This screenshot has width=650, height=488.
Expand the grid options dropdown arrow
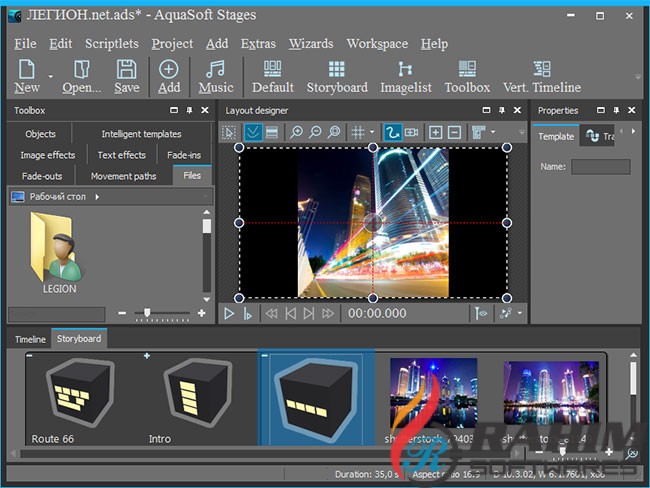pyautogui.click(x=372, y=132)
